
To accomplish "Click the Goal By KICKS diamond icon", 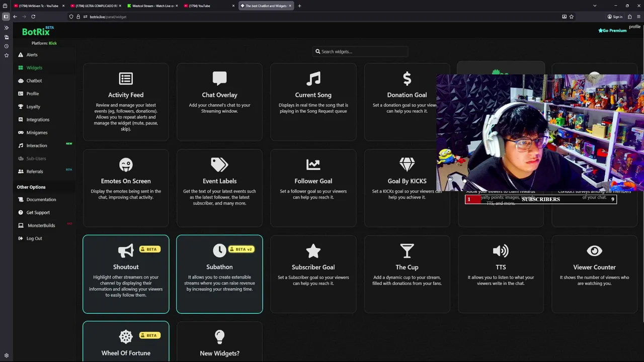I will click(x=407, y=164).
